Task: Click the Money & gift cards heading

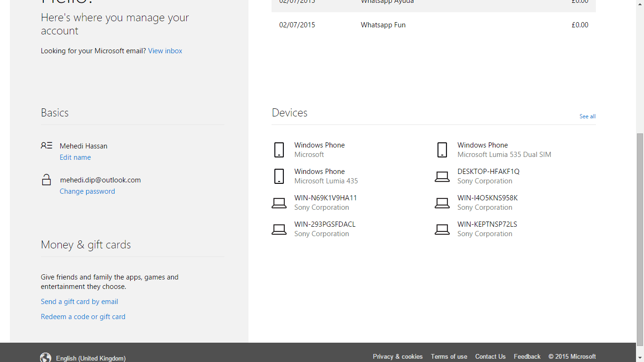Action: (86, 245)
